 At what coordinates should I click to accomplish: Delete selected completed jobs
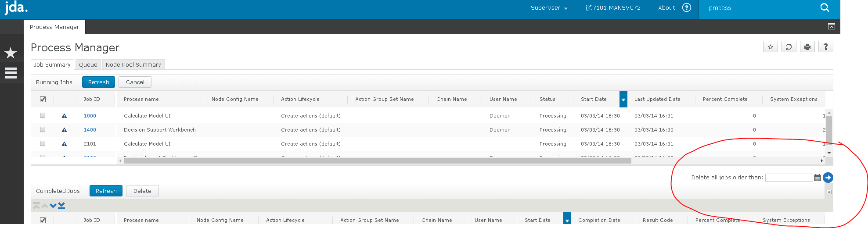[142, 191]
